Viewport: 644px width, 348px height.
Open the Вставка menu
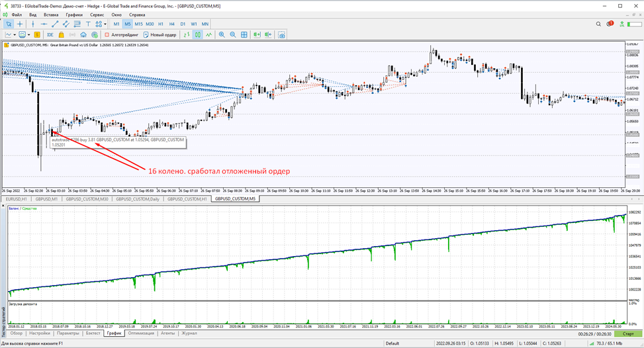click(51, 15)
